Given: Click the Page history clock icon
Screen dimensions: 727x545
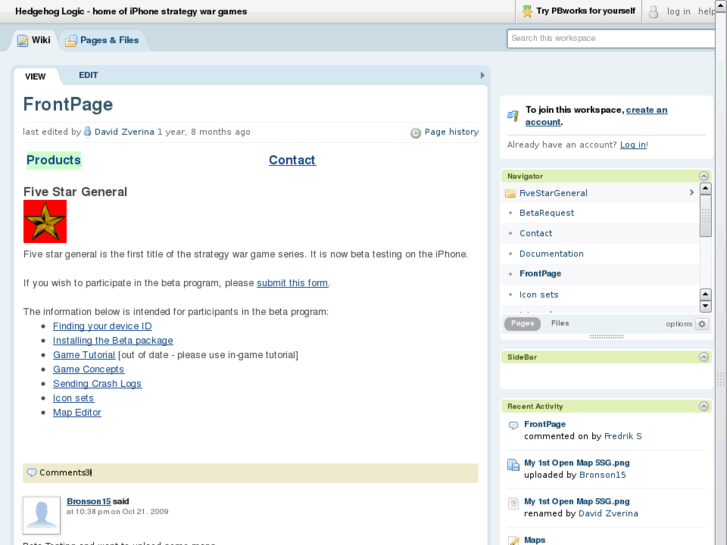Looking at the screenshot, I should [415, 133].
